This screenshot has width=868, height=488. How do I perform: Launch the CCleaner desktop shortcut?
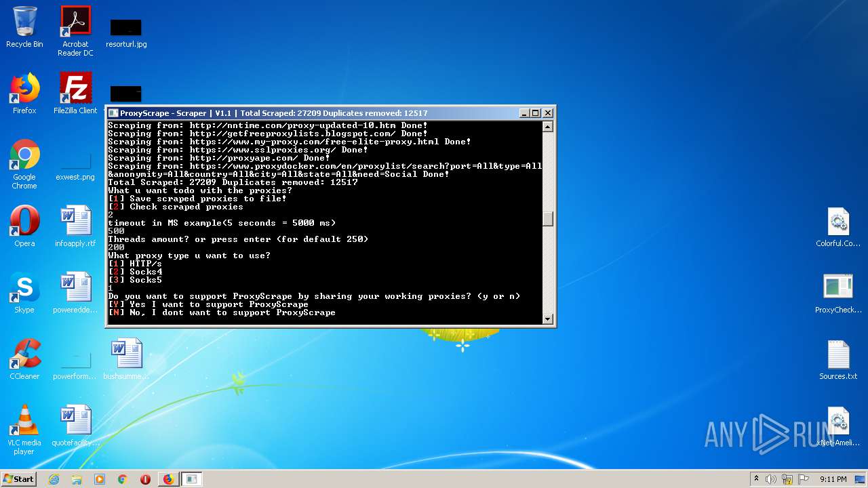coord(24,359)
